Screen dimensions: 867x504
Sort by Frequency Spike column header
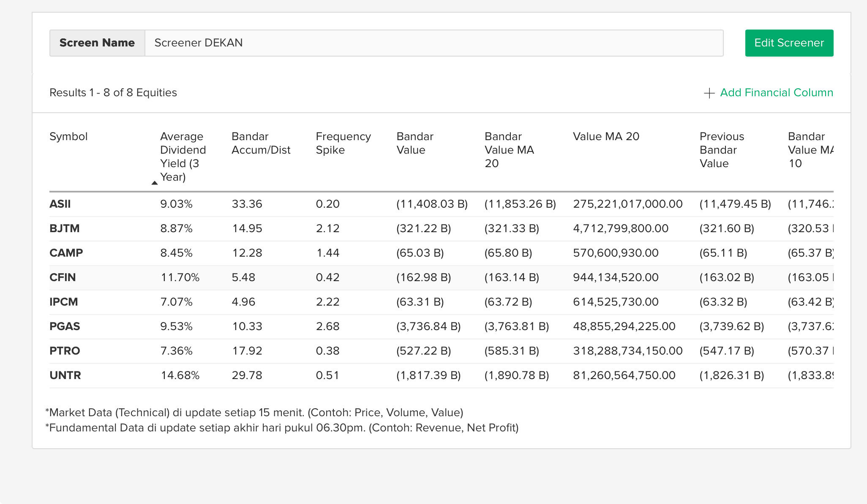(343, 143)
